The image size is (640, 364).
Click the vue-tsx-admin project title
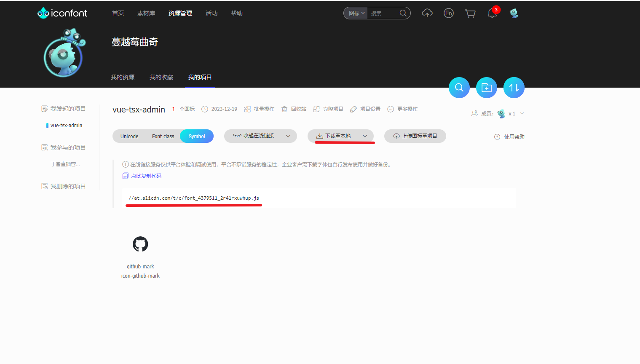(139, 110)
